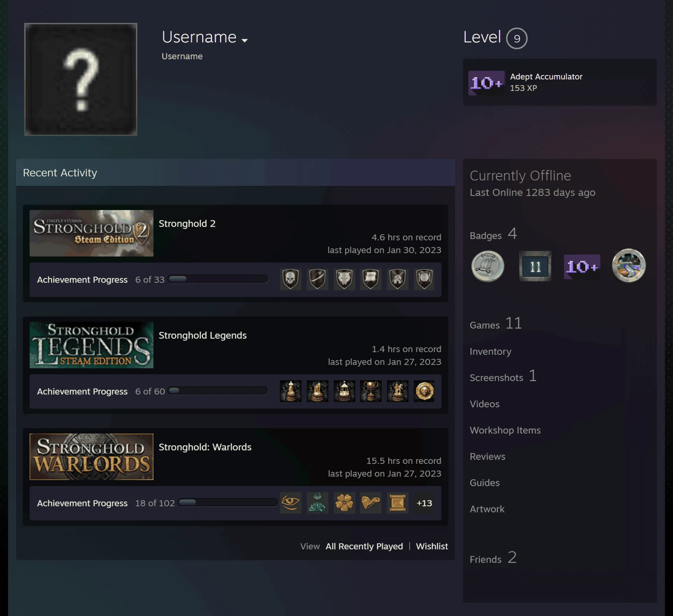Open the Stronghold Warlords game banner
This screenshot has width=673, height=616.
pos(91,457)
